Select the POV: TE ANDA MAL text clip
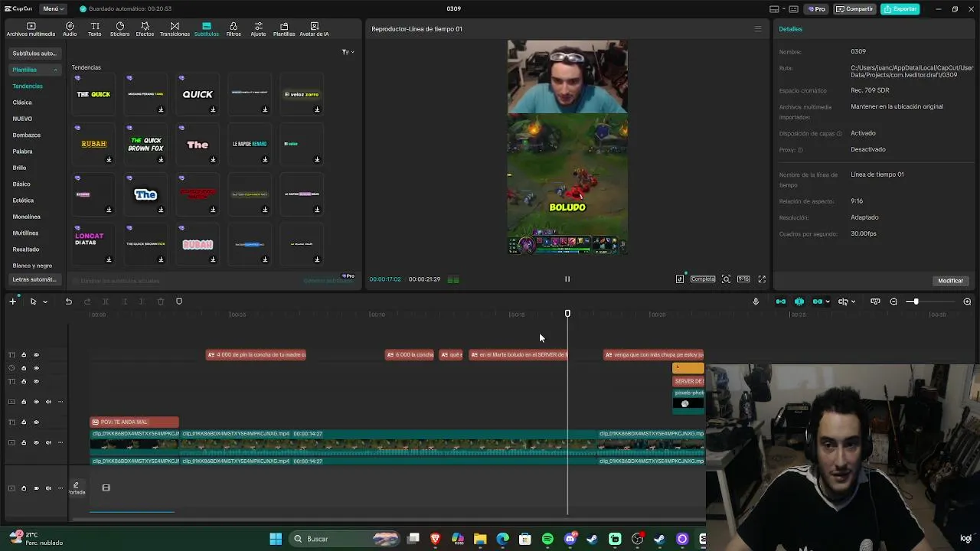 pos(134,422)
